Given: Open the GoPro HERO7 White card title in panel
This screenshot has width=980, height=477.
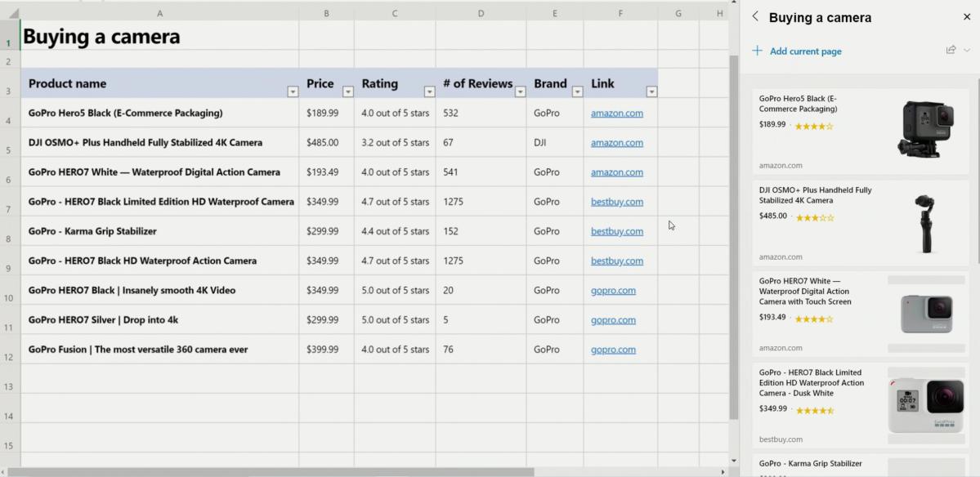Looking at the screenshot, I should click(805, 291).
